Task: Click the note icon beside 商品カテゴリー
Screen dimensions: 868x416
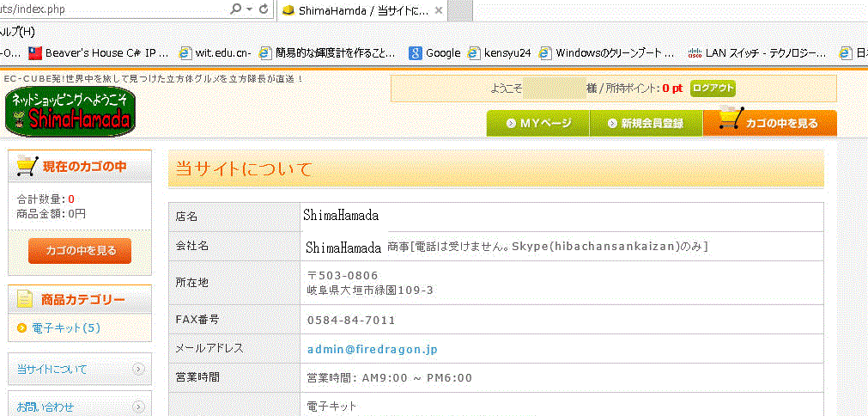Action: point(25,300)
